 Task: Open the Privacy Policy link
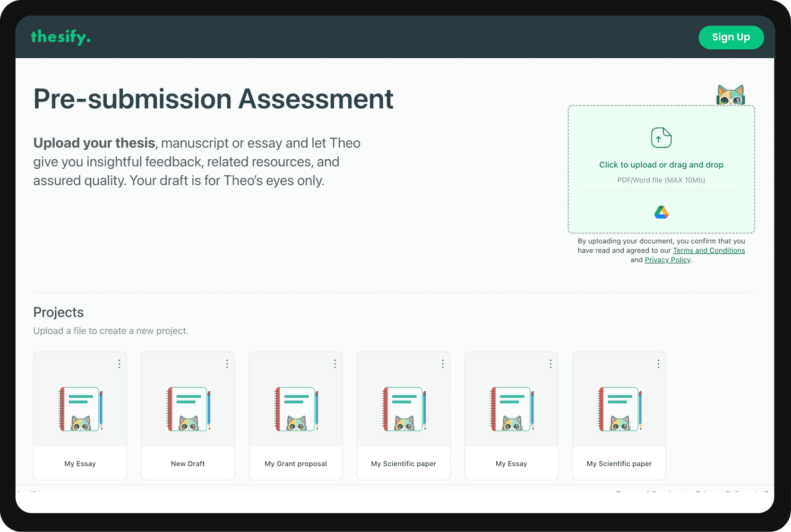(x=667, y=259)
